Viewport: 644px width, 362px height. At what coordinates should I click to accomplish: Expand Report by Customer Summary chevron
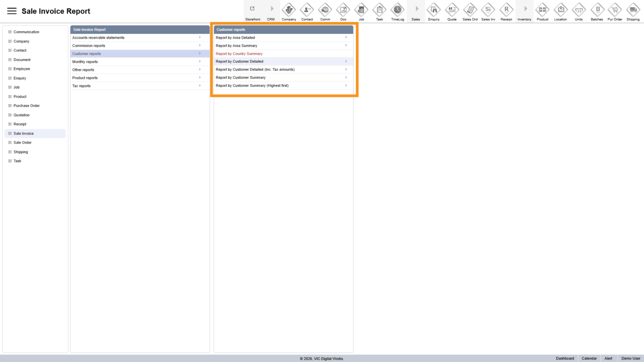(346, 77)
